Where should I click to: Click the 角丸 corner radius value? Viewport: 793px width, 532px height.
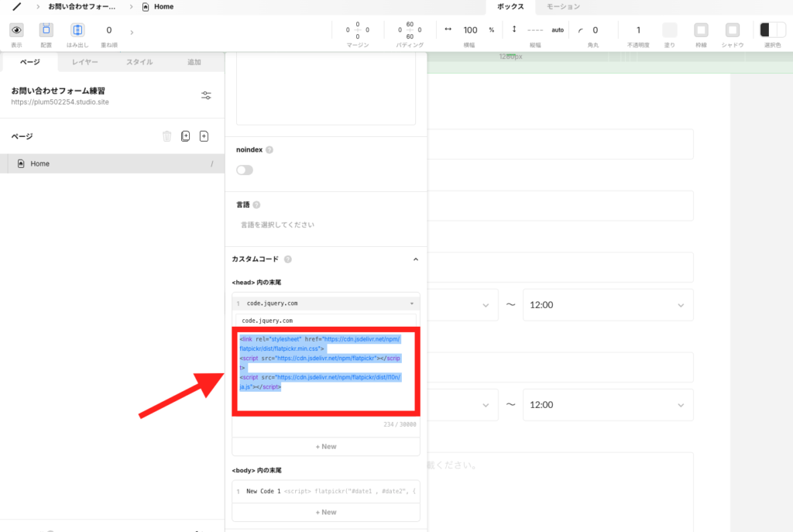(596, 30)
